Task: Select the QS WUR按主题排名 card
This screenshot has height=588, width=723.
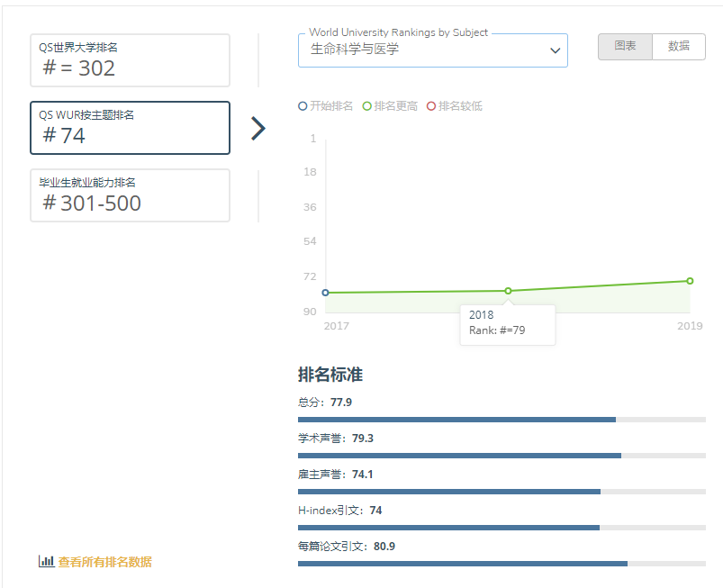Action: click(x=130, y=128)
